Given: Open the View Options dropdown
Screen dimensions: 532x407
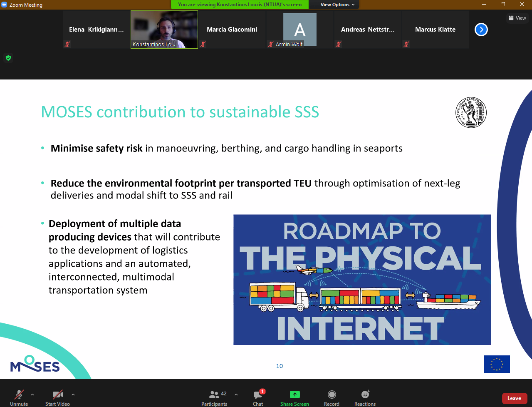Looking at the screenshot, I should pos(337,5).
